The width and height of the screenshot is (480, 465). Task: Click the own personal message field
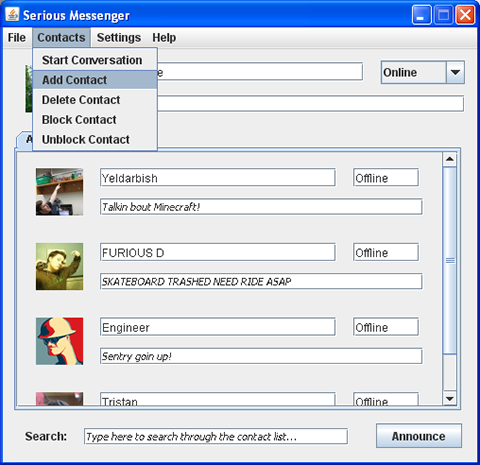point(310,104)
